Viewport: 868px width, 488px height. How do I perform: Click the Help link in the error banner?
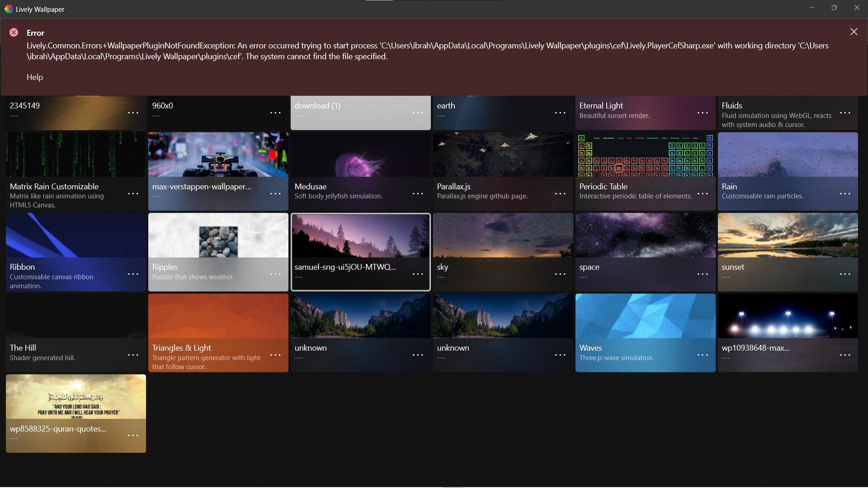click(34, 77)
